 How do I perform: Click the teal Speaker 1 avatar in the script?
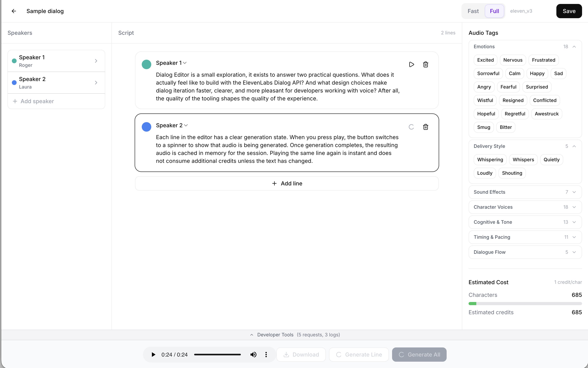[146, 64]
